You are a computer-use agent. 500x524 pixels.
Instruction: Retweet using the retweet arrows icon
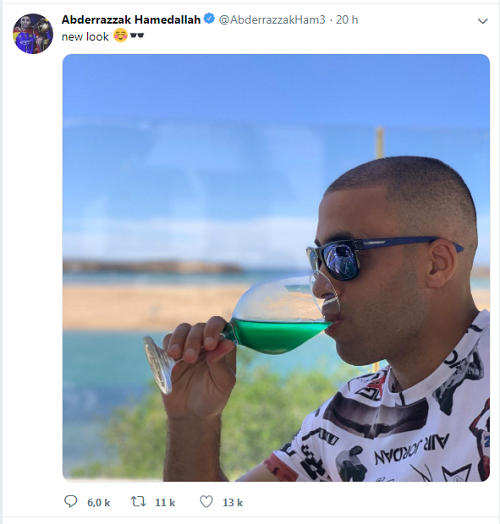pyautogui.click(x=138, y=502)
